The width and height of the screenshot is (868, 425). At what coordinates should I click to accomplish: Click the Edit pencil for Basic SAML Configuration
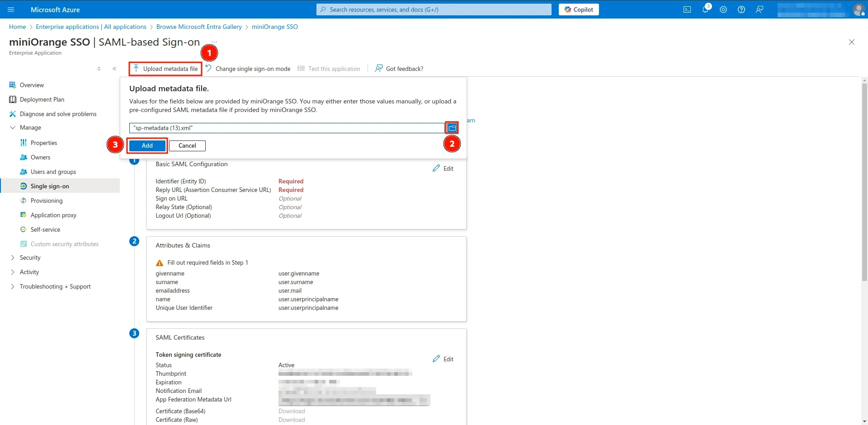[443, 168]
